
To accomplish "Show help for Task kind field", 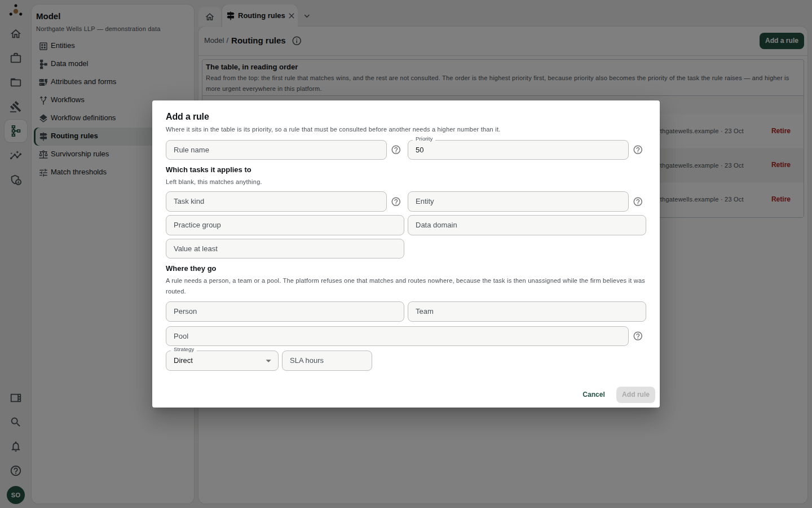I will coord(396,202).
